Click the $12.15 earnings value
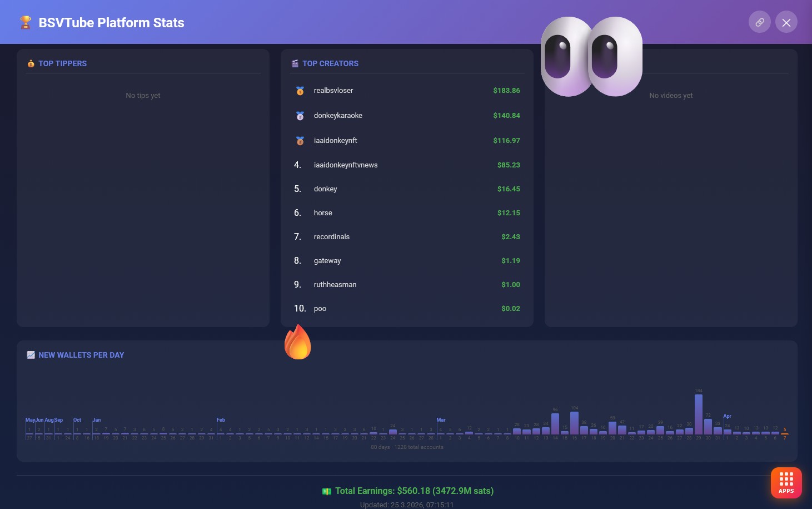812x509 pixels. click(509, 213)
